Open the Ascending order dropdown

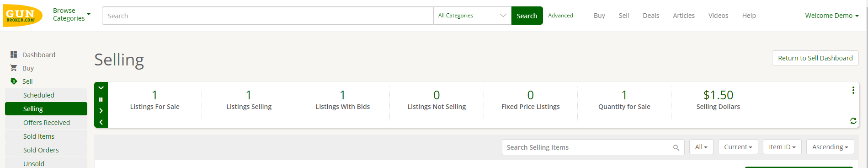830,147
